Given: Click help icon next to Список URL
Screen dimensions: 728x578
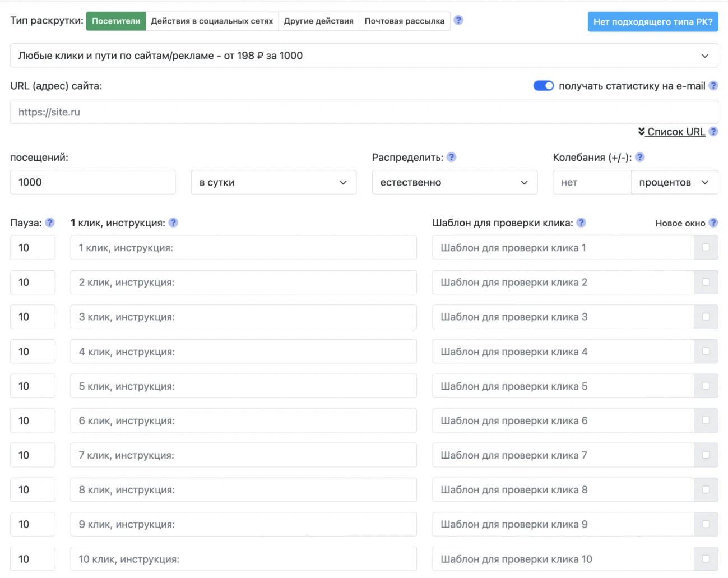Looking at the screenshot, I should (713, 132).
